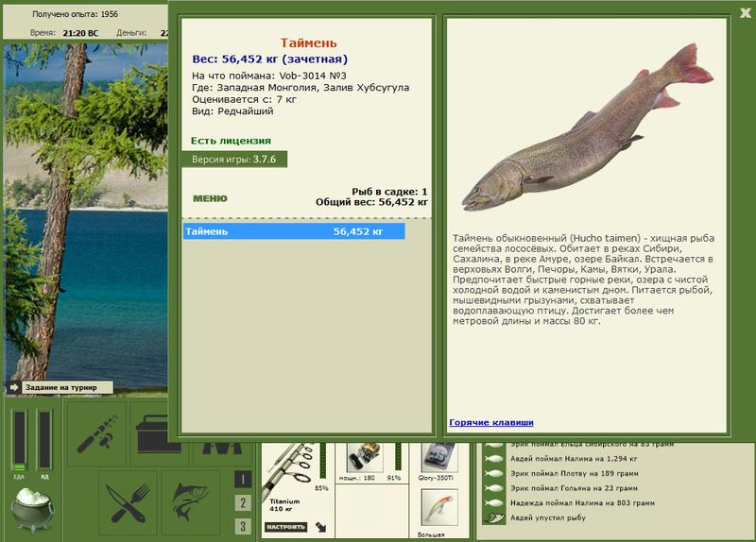Click the Таймень обыкновенный description paragraph
Screen dimensions: 756x542
583,279
